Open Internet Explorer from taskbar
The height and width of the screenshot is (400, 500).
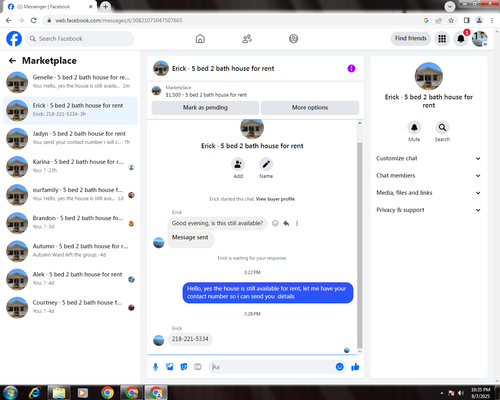pyautogui.click(x=35, y=393)
